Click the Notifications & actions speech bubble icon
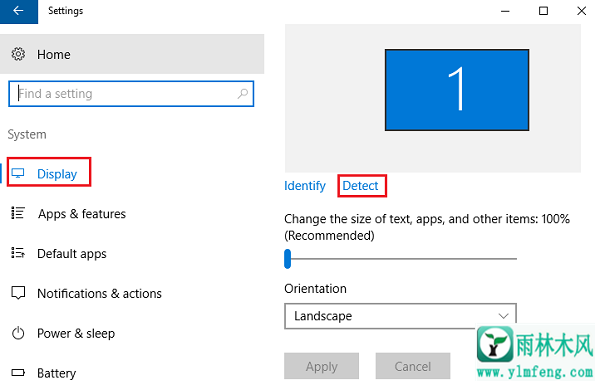600x385 pixels. pyautogui.click(x=18, y=293)
